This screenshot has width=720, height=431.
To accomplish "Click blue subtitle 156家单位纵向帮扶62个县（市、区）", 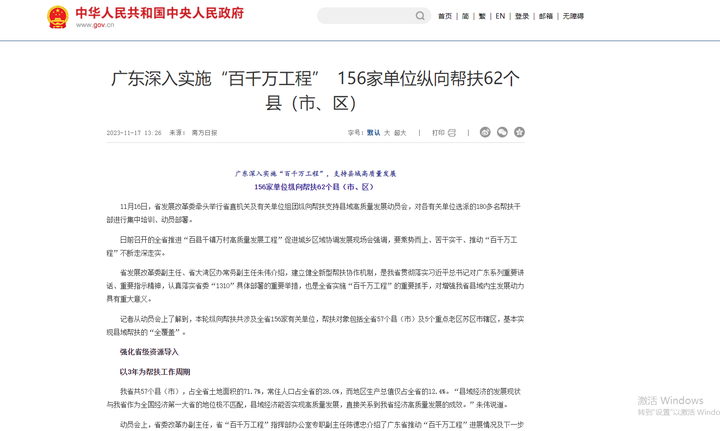I will click(x=315, y=187).
